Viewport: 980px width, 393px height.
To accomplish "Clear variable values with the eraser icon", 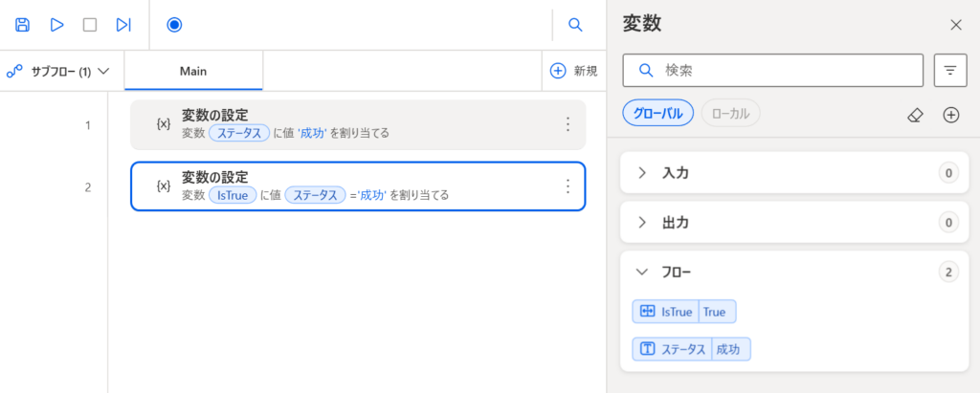I will [915, 116].
